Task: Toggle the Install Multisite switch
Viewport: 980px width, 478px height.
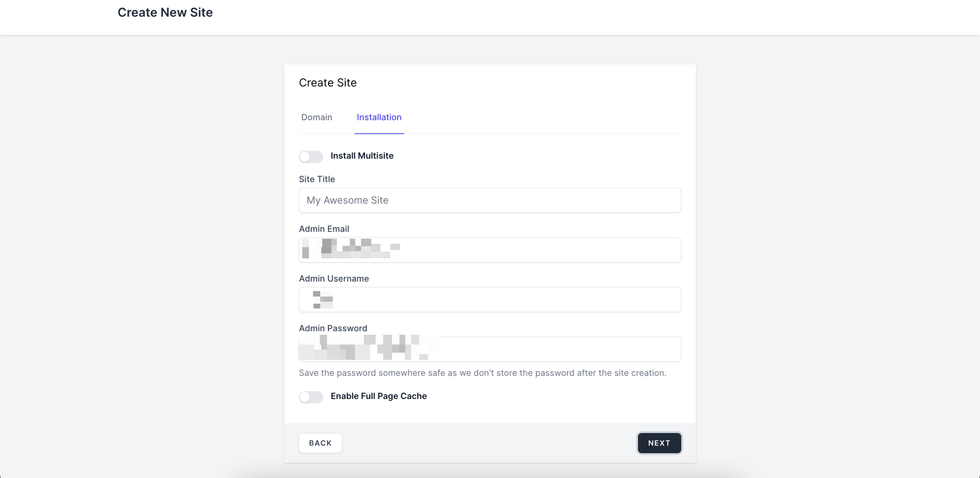Action: point(311,156)
